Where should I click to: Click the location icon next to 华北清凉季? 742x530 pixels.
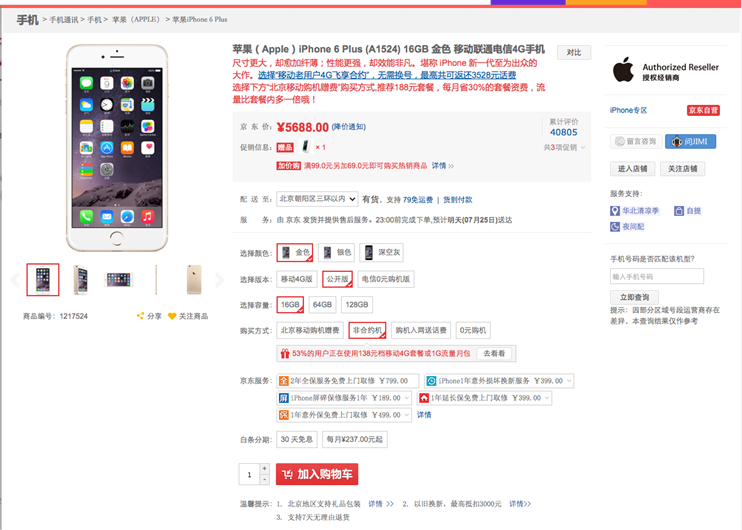tap(615, 211)
